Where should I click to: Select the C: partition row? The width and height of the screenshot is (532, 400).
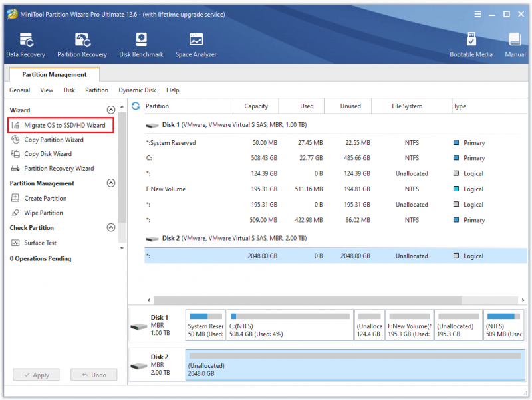[x=336, y=158]
